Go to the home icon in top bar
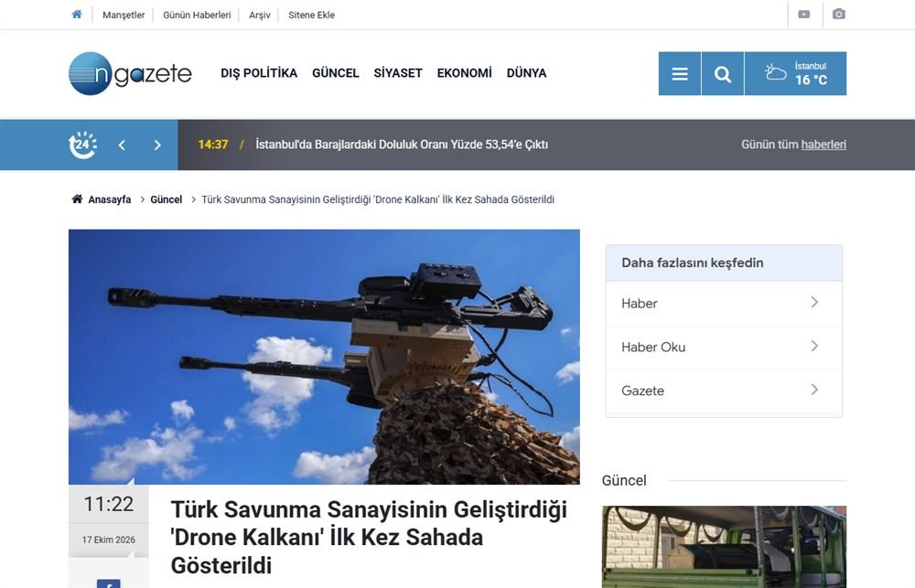 [77, 15]
